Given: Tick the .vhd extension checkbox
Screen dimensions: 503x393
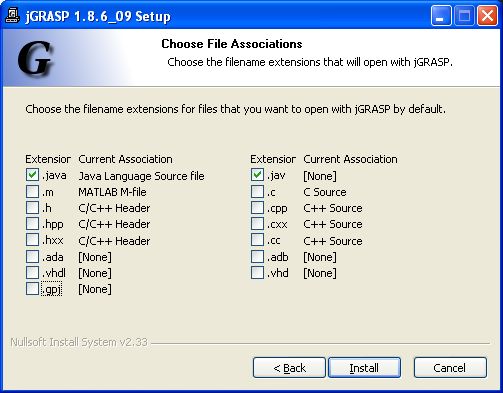Looking at the screenshot, I should coord(257,272).
